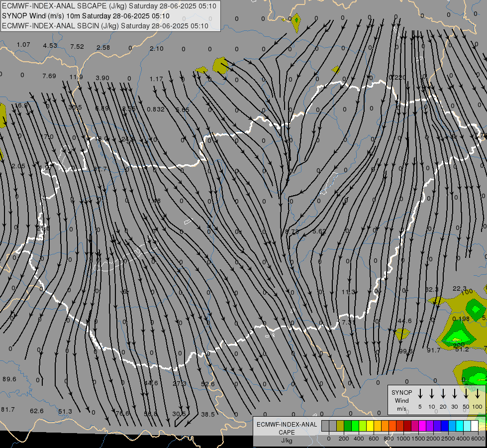Image resolution: width=487 pixels, height=448 pixels.
Task: Click the 20 m/s wind arrow in legend
Action: tap(443, 394)
